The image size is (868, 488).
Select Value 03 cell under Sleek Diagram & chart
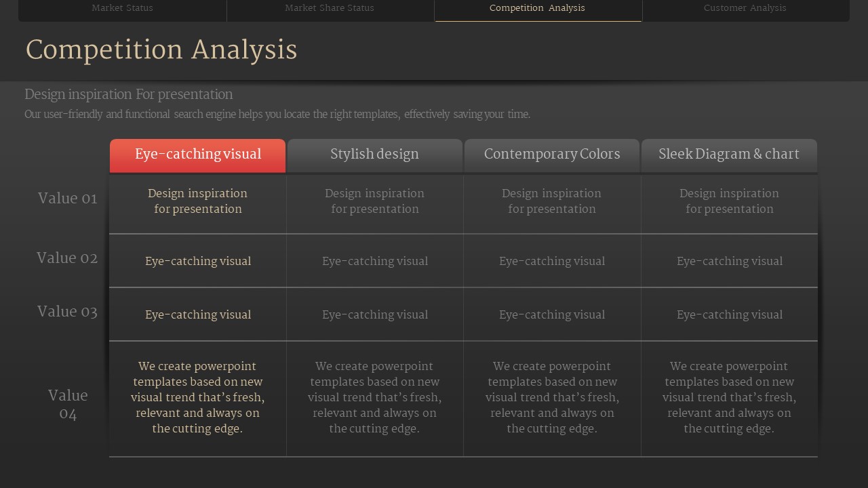729,315
